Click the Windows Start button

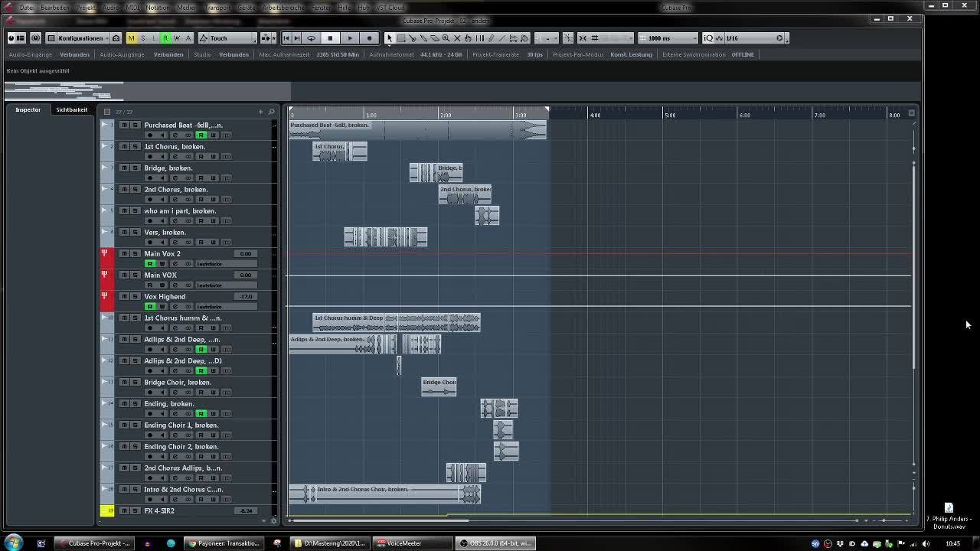click(14, 543)
